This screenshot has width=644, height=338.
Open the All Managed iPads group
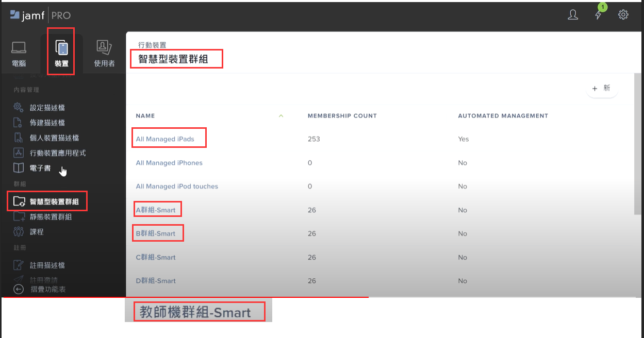[x=165, y=139]
